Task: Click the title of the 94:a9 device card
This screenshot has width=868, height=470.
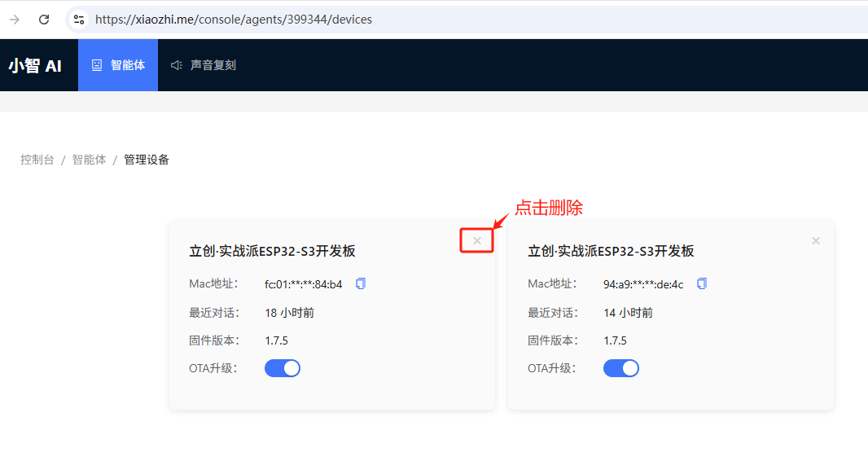Action: pyautogui.click(x=612, y=252)
